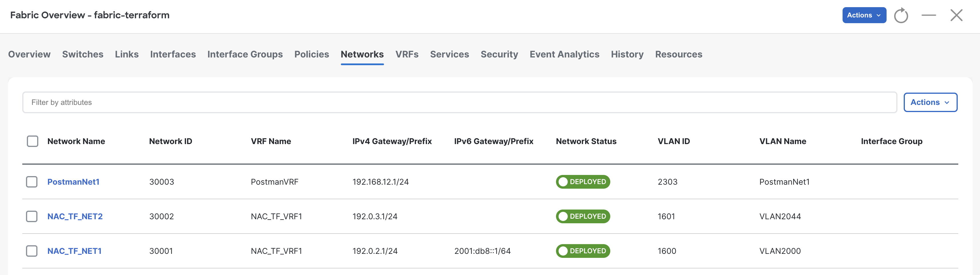Click NAC_TF_VRF1 in the NAC_TF_NET1 row
This screenshot has width=980, height=275.
(x=276, y=251)
